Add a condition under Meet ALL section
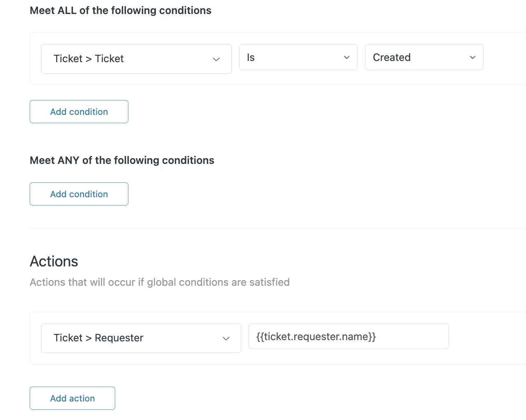 coord(79,112)
